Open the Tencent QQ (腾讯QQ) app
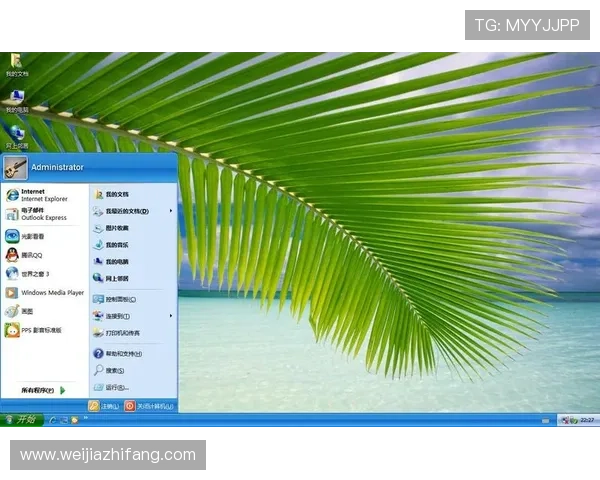The height and width of the screenshot is (480, 600). coord(30,255)
